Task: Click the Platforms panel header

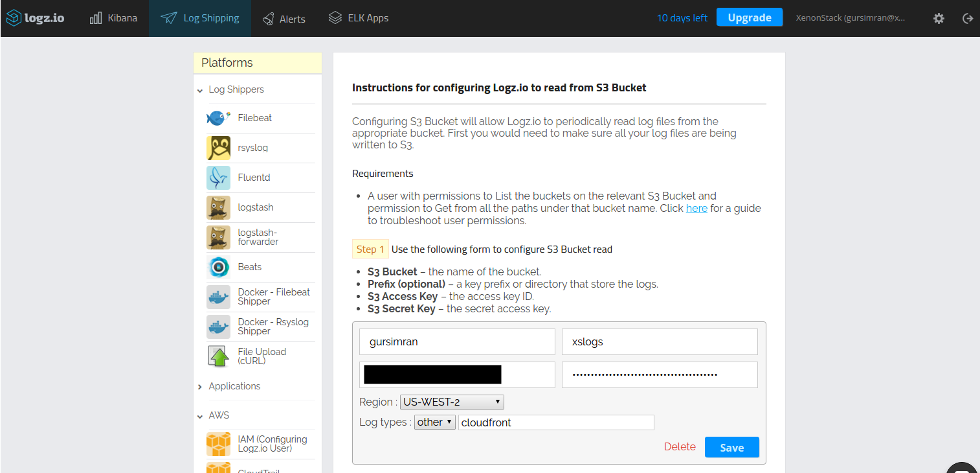Action: 258,63
